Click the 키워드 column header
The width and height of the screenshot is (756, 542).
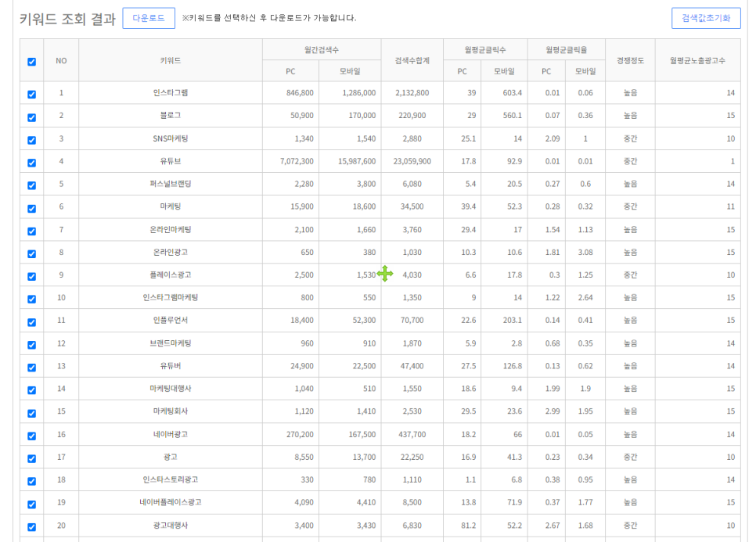click(x=171, y=61)
